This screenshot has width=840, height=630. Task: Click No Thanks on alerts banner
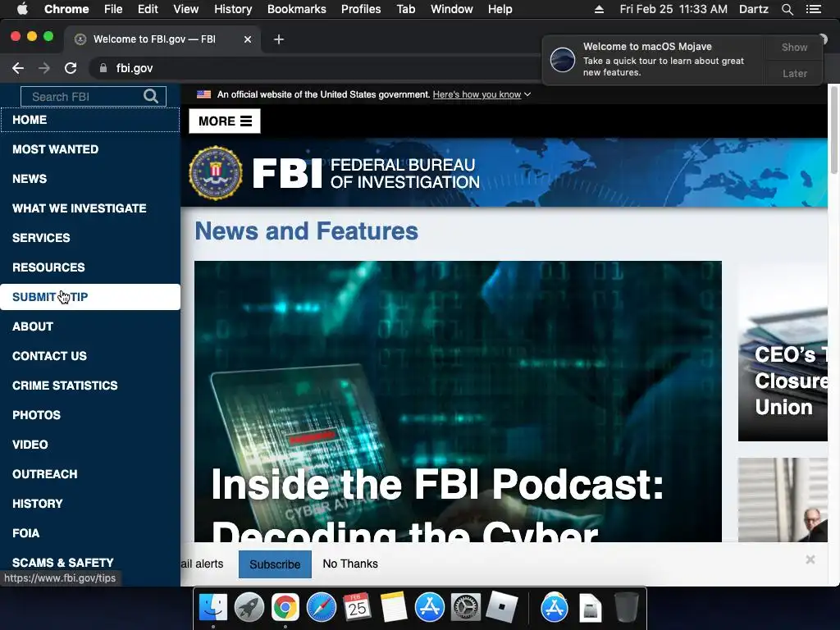click(350, 564)
